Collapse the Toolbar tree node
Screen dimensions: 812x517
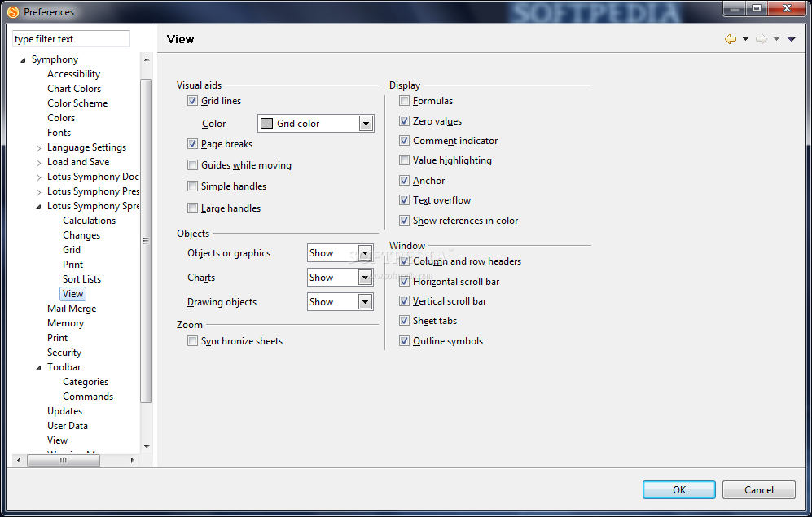point(38,368)
